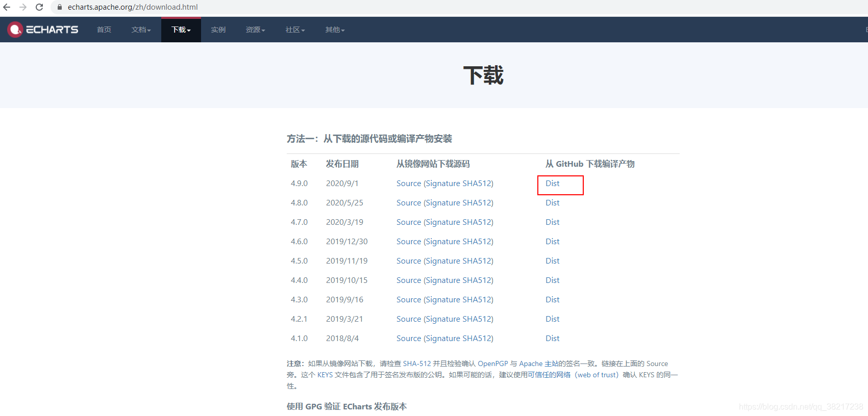Viewport: 868px width, 416px height.
Task: Click the ECharts logo
Action: click(43, 30)
